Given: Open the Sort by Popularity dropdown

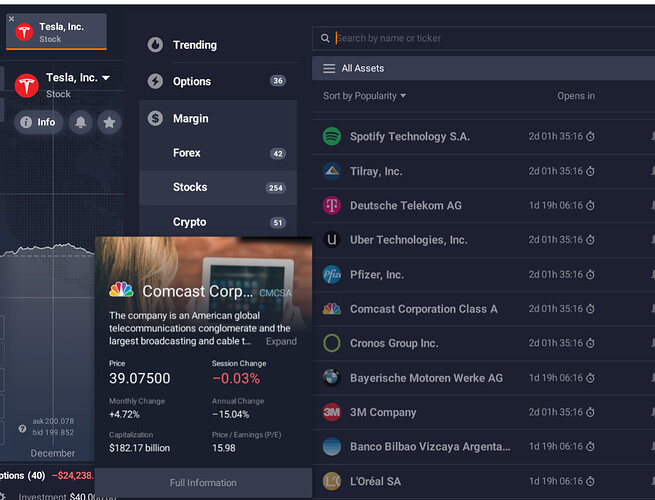Looking at the screenshot, I should [364, 96].
